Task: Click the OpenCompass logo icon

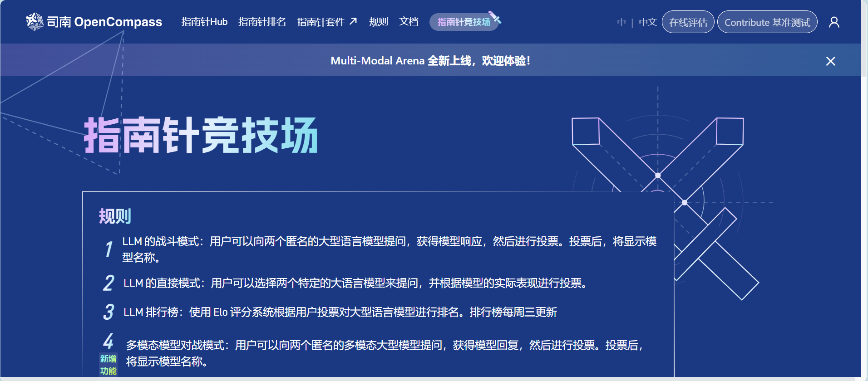Action: [x=35, y=22]
